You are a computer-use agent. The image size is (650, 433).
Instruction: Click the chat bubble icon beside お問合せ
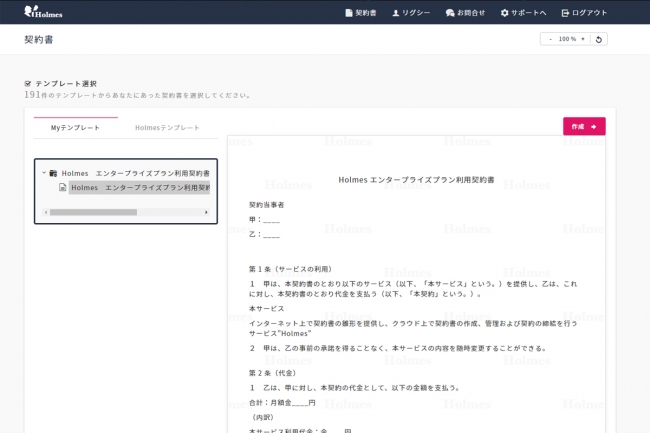(450, 13)
